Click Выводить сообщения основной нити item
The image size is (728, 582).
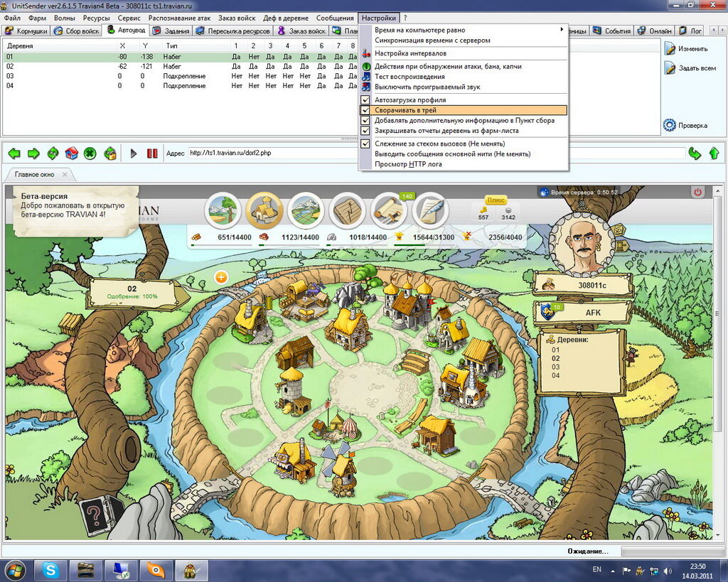tap(464, 154)
